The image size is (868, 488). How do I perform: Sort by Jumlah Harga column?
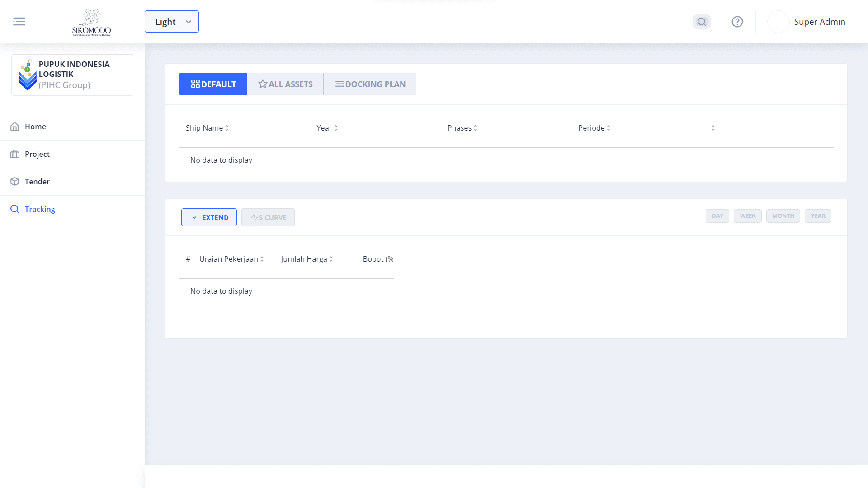(332, 259)
